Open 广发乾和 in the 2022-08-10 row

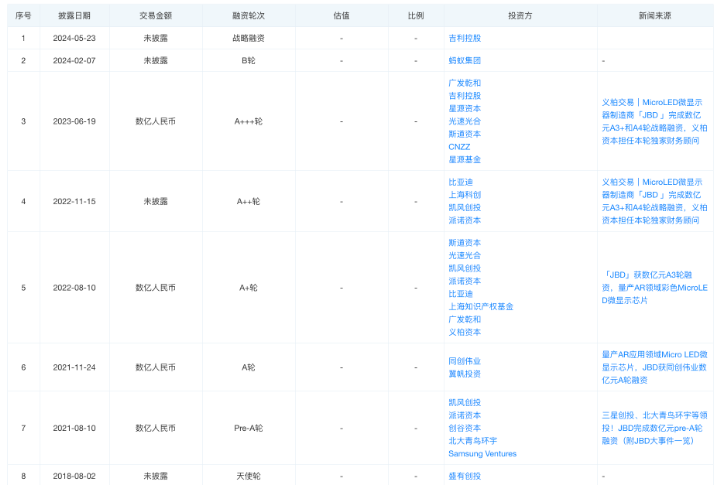464,319
